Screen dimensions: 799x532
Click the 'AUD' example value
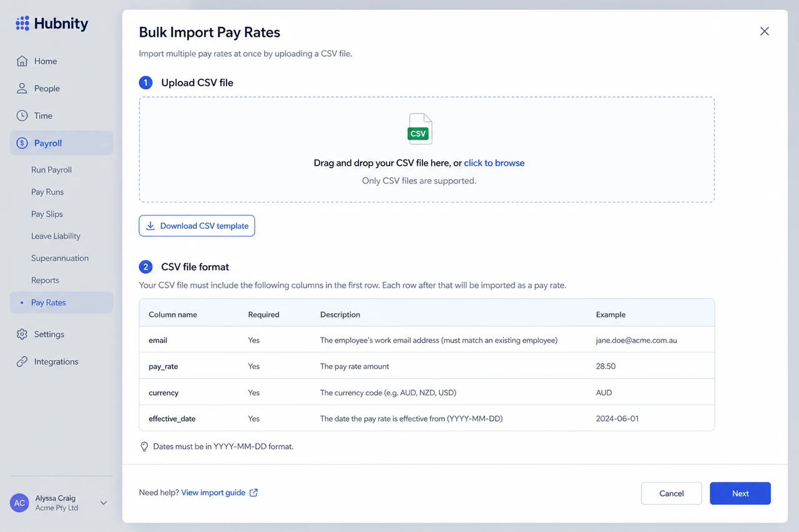coord(604,393)
